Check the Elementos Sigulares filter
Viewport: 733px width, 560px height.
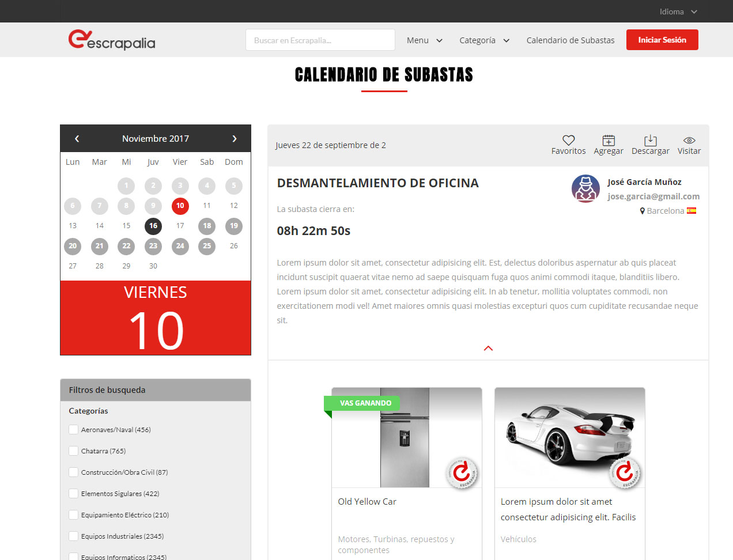tap(73, 494)
